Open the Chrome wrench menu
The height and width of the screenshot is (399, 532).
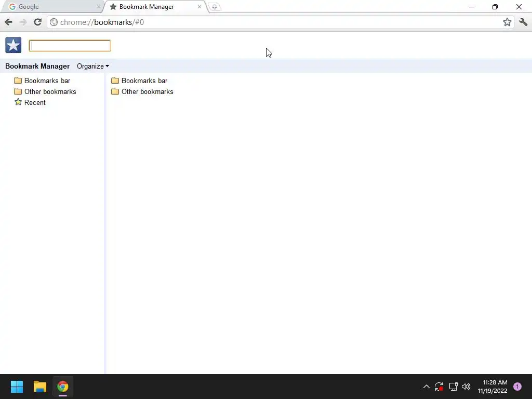tap(523, 22)
